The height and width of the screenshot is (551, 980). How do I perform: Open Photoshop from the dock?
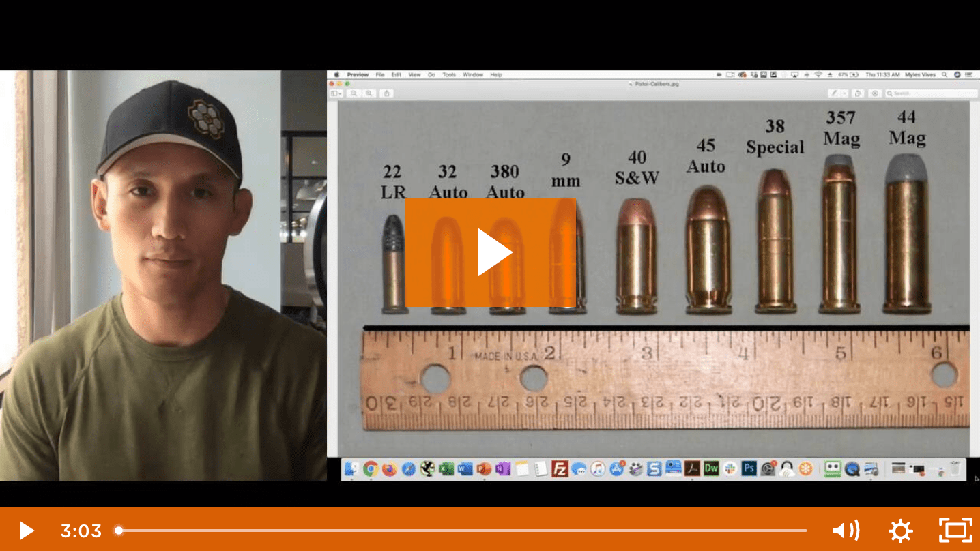pyautogui.click(x=749, y=469)
